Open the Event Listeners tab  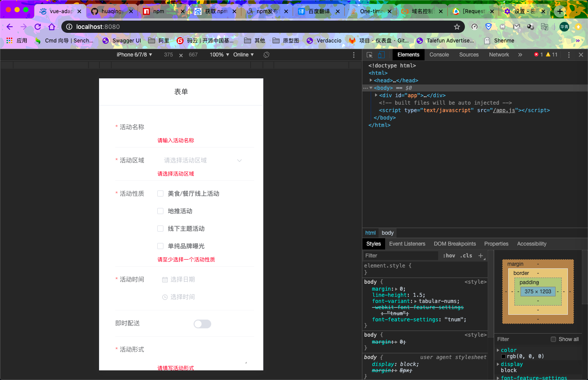pyautogui.click(x=407, y=244)
